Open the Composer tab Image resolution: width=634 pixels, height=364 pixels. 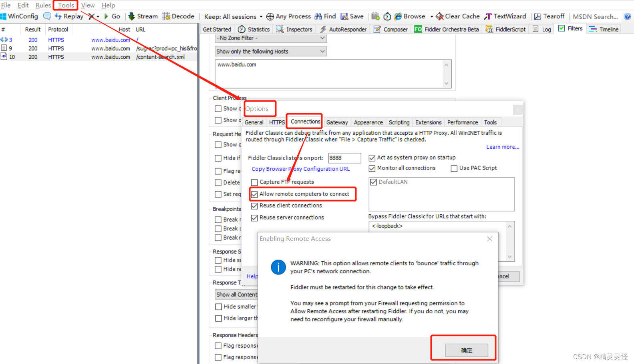pyautogui.click(x=390, y=29)
